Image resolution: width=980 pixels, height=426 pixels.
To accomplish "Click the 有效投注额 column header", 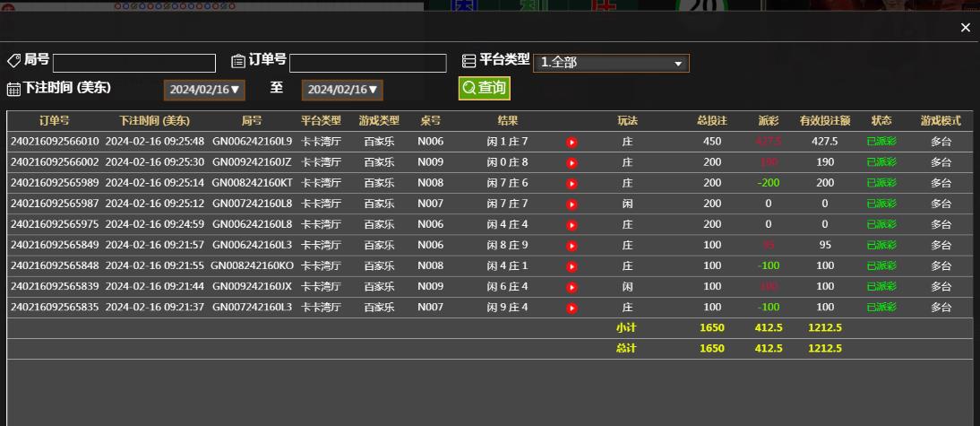I will 825,121.
